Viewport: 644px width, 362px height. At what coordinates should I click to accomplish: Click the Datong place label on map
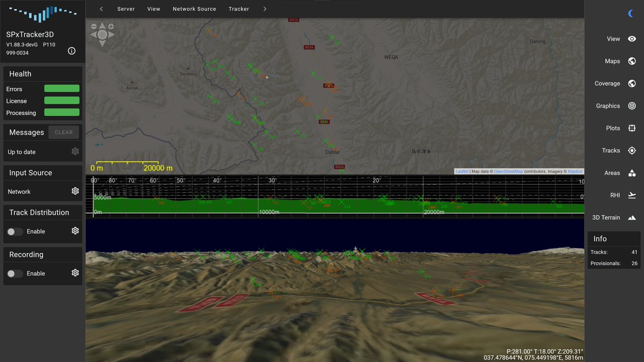pos(537,41)
